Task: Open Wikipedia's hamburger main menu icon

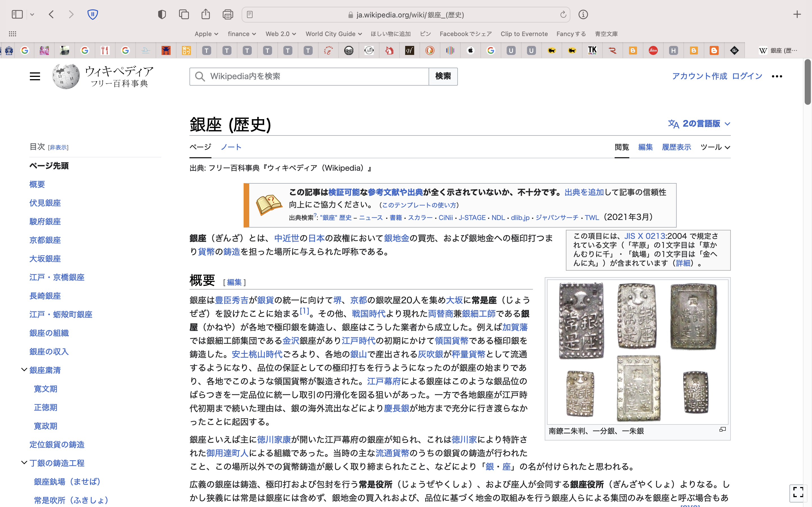Action: click(35, 76)
